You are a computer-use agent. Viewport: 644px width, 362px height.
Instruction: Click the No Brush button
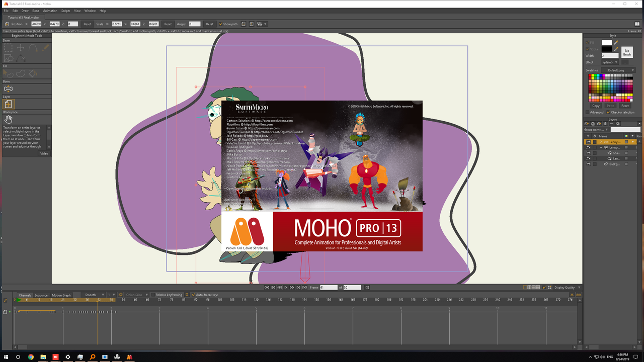pos(627,52)
